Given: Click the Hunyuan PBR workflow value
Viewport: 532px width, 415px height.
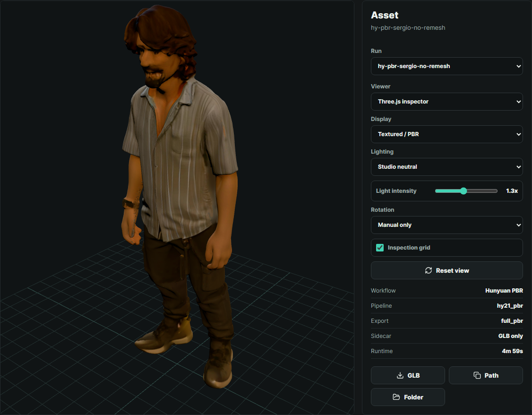Looking at the screenshot, I should tap(504, 291).
